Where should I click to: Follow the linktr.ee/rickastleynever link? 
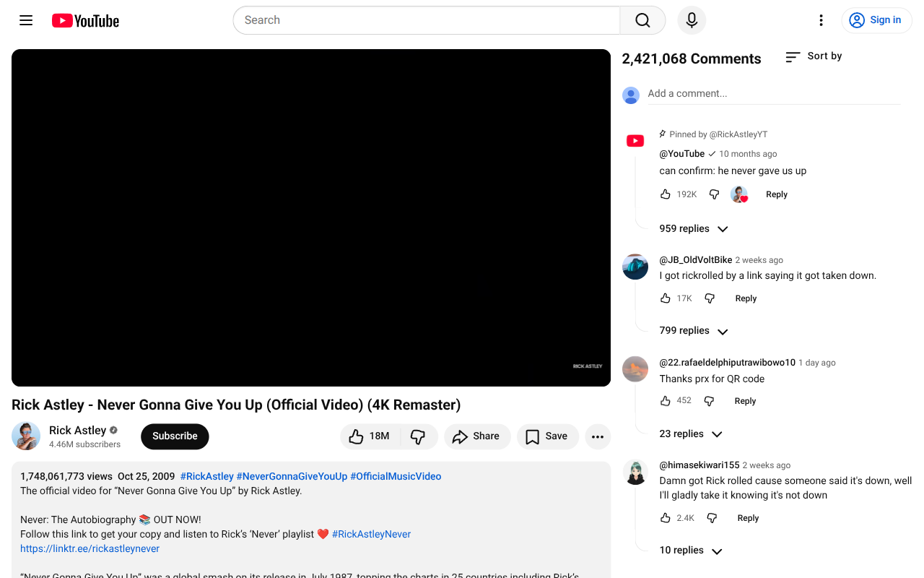tap(89, 548)
